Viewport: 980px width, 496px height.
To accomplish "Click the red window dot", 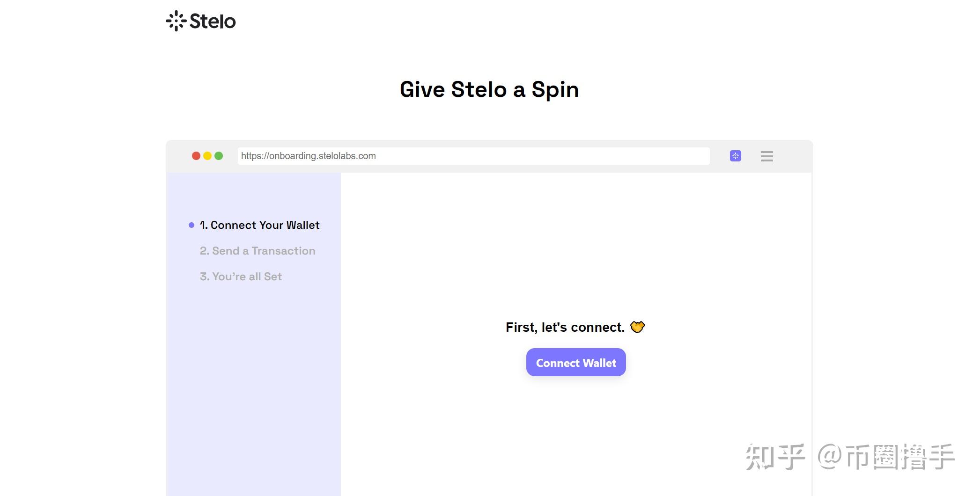I will [196, 156].
